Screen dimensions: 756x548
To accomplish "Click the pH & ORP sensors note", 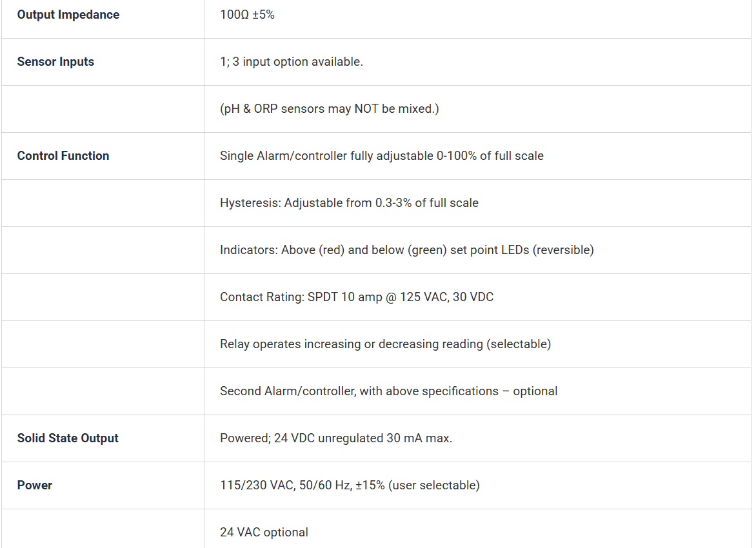I will point(330,109).
